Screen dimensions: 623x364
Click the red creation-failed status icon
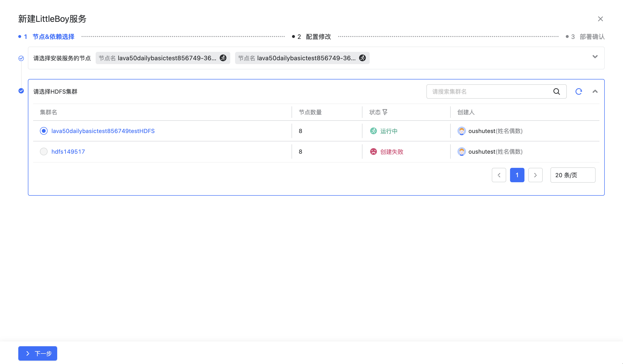click(x=373, y=152)
